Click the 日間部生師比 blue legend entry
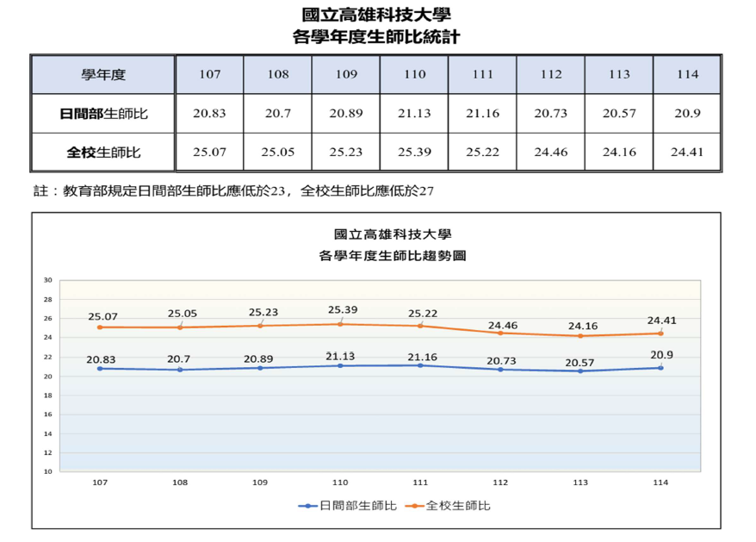 pos(348,506)
